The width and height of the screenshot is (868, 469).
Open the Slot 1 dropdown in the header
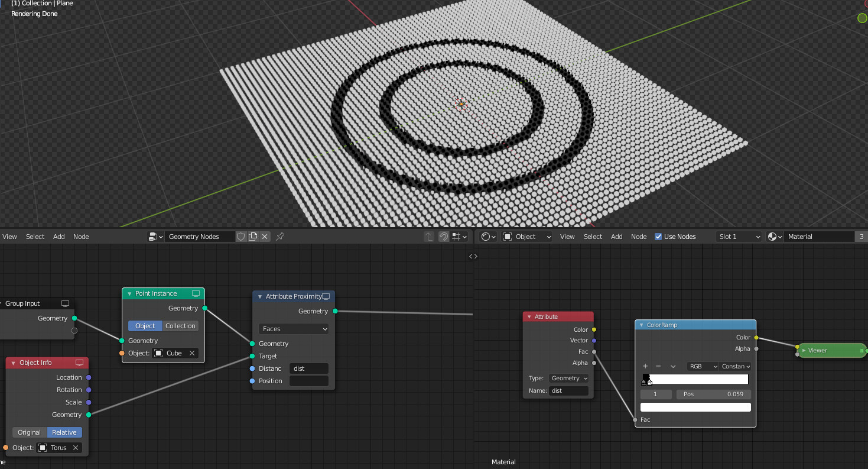[738, 236]
